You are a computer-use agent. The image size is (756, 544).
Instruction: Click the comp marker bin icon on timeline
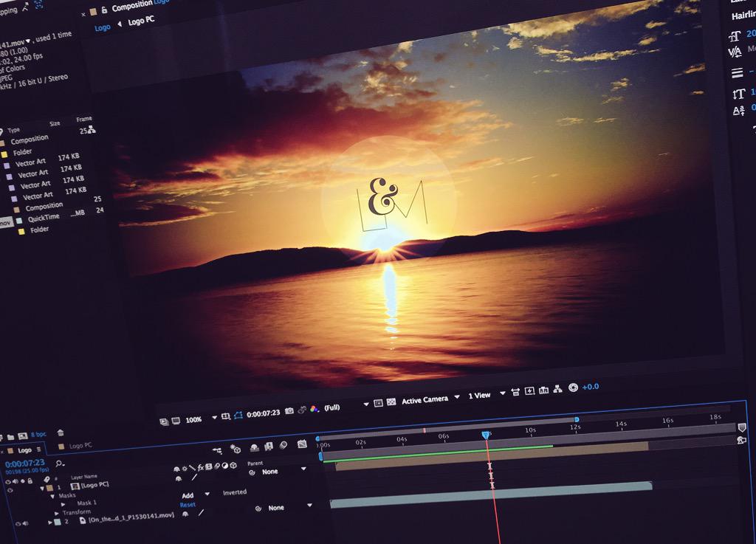click(742, 427)
